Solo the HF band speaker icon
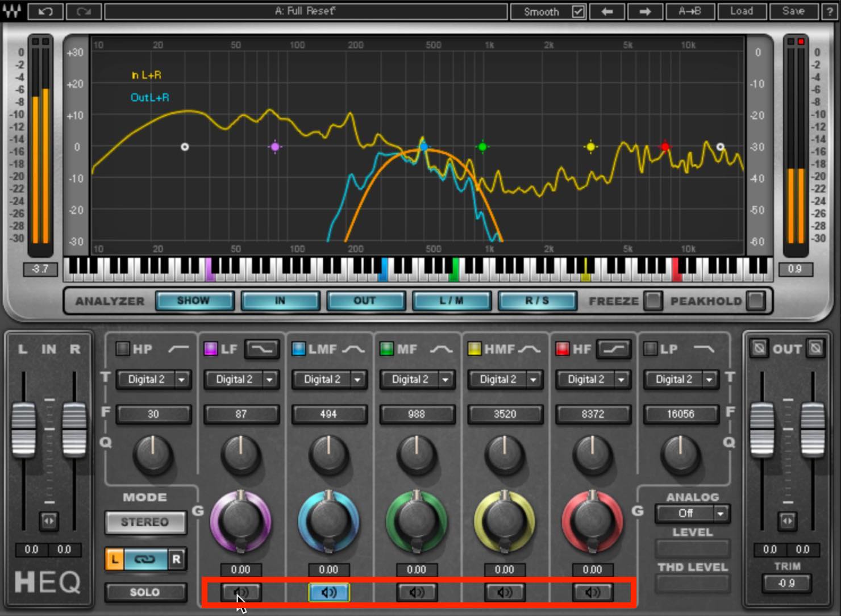The image size is (841, 616). [x=592, y=592]
